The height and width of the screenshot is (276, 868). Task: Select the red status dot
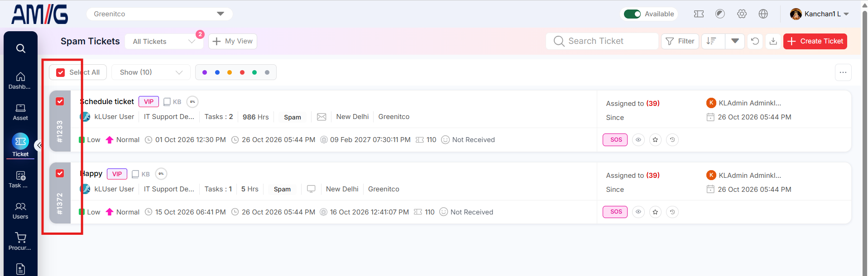tap(242, 72)
